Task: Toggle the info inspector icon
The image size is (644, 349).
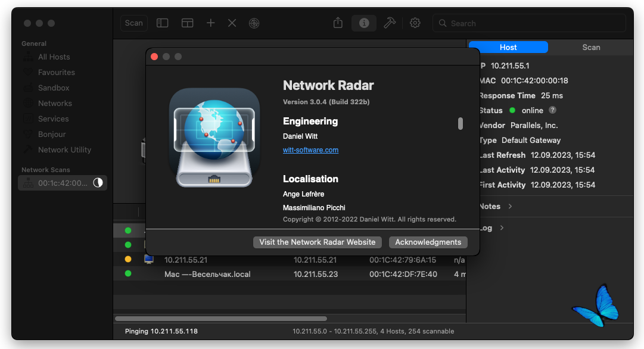Action: point(364,23)
